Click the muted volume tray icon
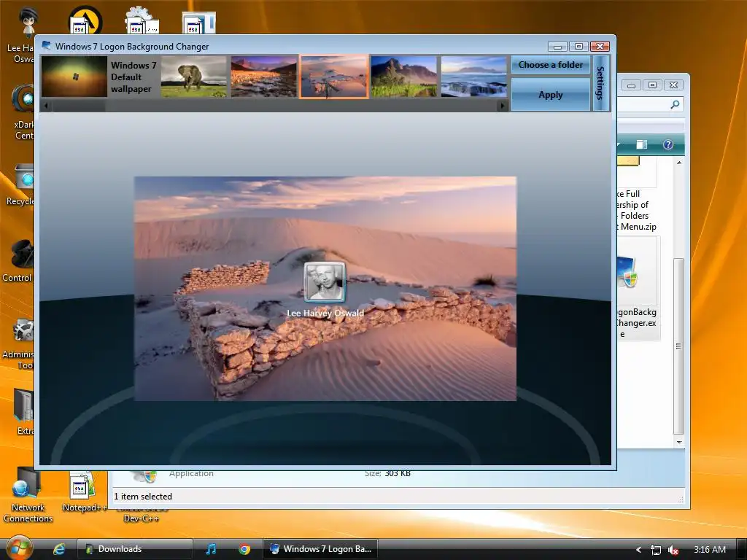Screen dimensions: 747x560 [673, 550]
